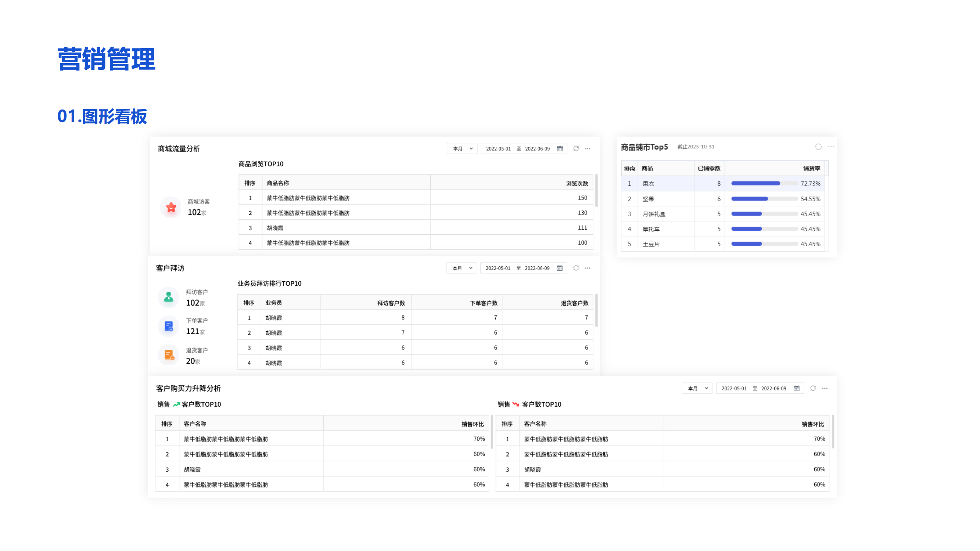Click 浏览次数 column header
This screenshot has width=980, height=551.
(577, 183)
